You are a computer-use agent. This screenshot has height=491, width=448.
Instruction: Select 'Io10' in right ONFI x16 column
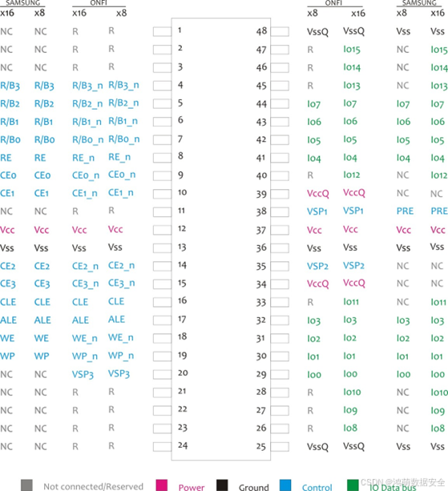[352, 392]
